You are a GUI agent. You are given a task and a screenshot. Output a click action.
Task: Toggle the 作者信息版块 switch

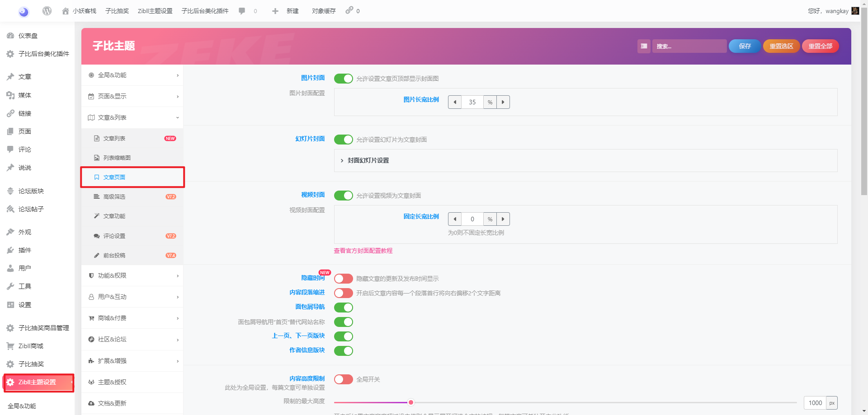coord(344,351)
